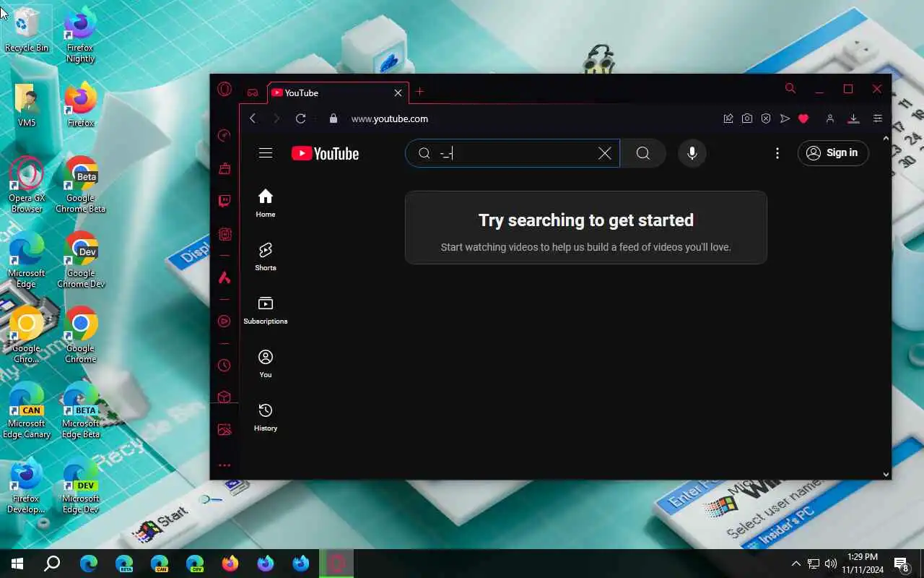Select Google Chrome Dev desktop shortcut

(80, 260)
